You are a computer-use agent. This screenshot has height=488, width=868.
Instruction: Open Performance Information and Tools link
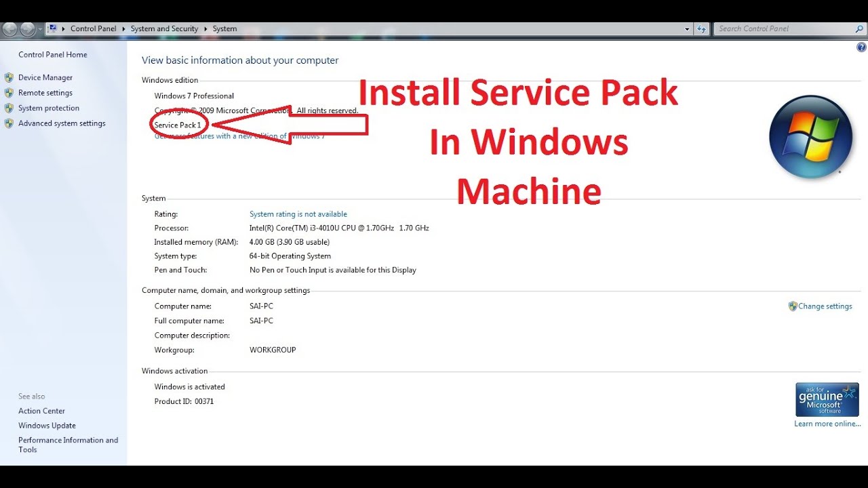click(x=68, y=445)
